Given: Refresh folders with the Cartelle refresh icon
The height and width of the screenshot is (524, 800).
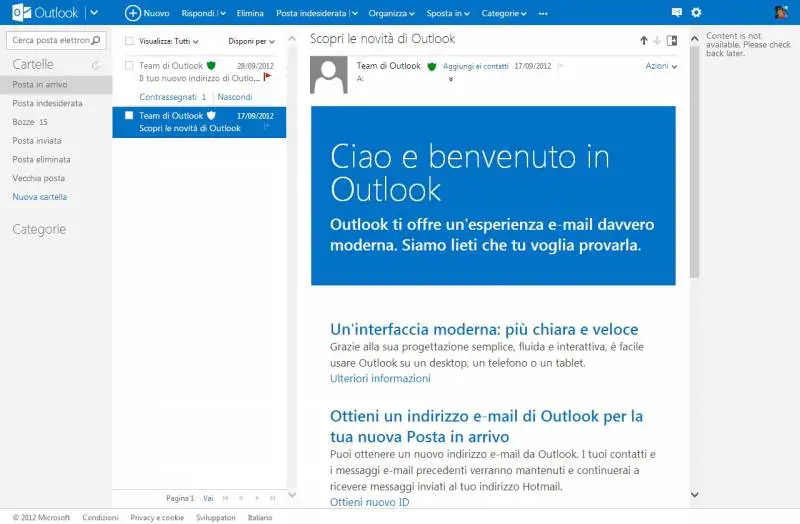Looking at the screenshot, I should [95, 65].
